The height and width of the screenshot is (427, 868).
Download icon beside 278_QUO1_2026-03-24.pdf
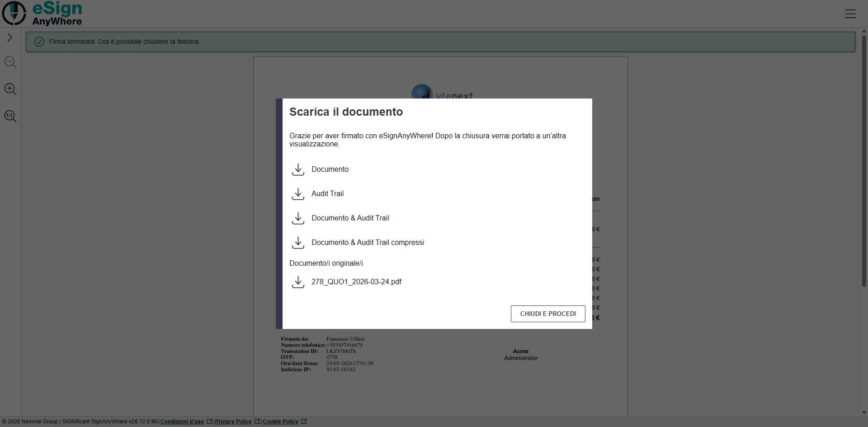pos(298,282)
